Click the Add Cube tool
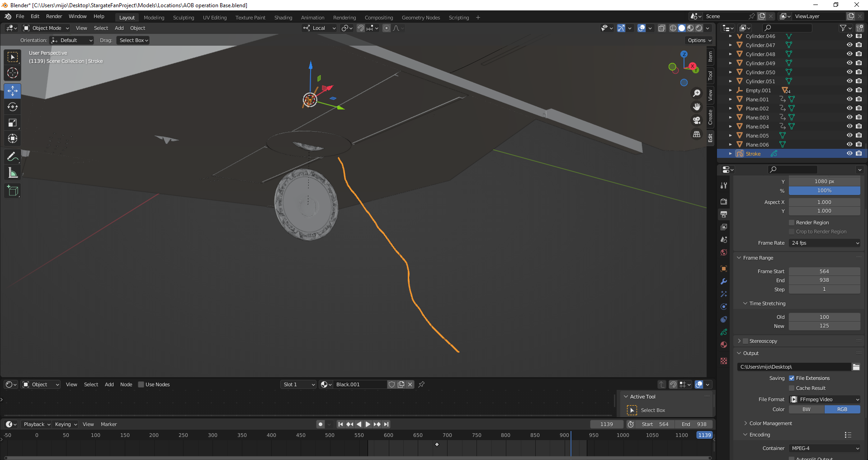Viewport: 868px width, 460px height. click(13, 191)
